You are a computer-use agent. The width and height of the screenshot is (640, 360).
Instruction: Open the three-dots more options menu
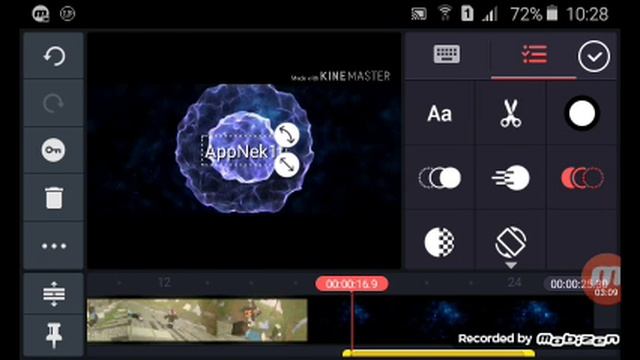point(54,246)
